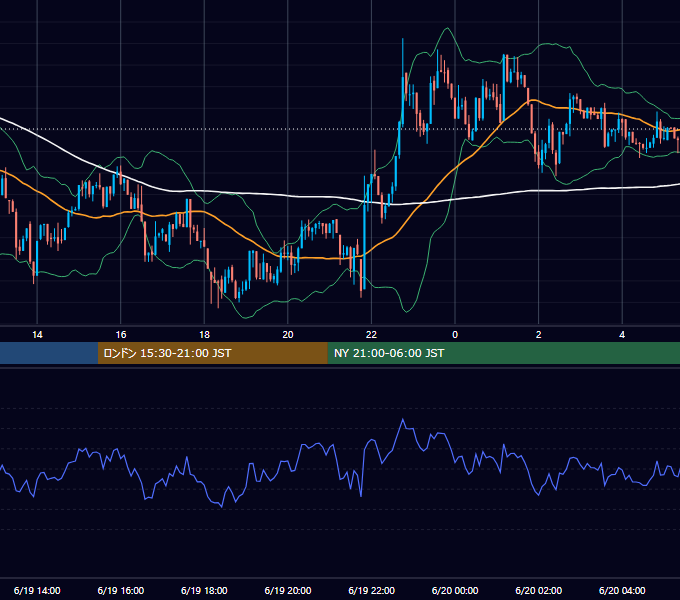Screen dimensions: 680x600
Task: Click the 16 hour axis label
Action: click(x=121, y=335)
